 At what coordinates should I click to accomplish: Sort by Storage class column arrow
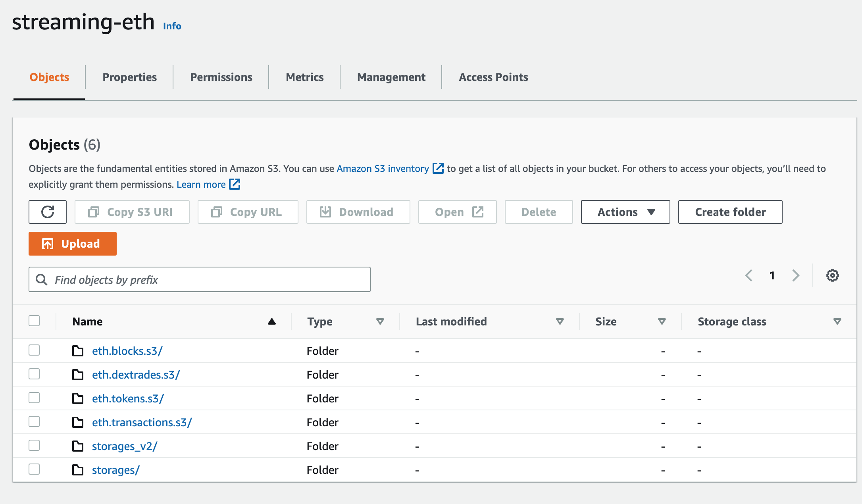pos(837,321)
